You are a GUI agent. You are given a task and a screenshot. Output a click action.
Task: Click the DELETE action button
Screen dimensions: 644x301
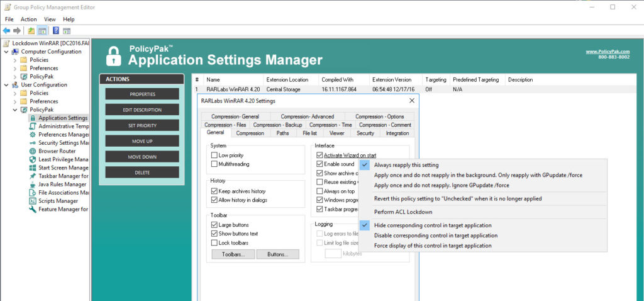(x=142, y=173)
